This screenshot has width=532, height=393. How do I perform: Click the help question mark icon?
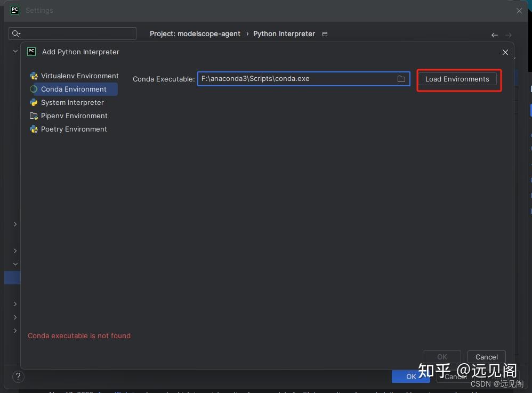tap(18, 376)
